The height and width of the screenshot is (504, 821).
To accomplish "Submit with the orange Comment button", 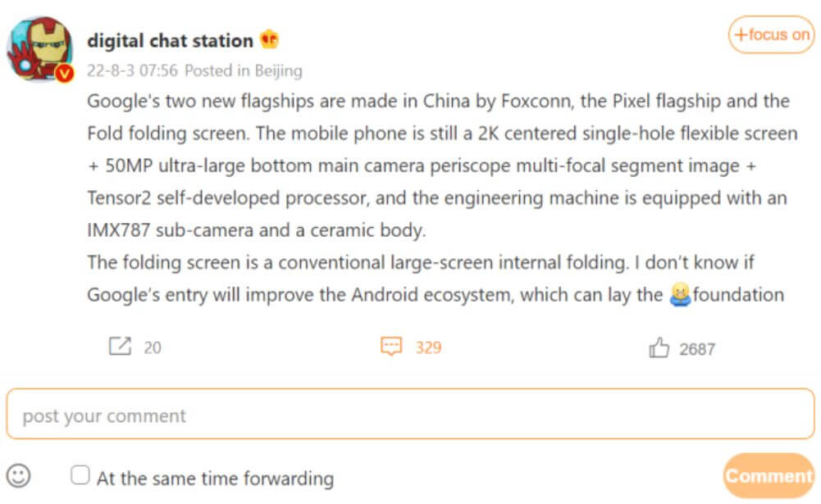I will pos(768,476).
